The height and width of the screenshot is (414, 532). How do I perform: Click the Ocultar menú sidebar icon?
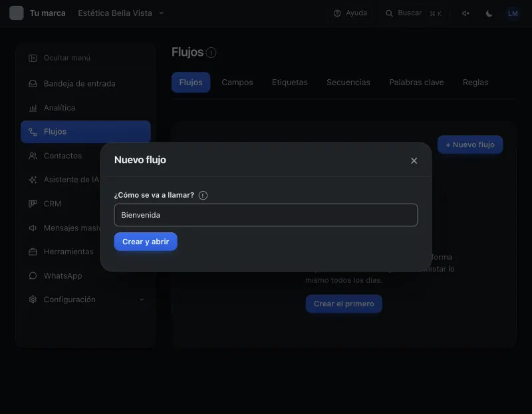click(33, 58)
